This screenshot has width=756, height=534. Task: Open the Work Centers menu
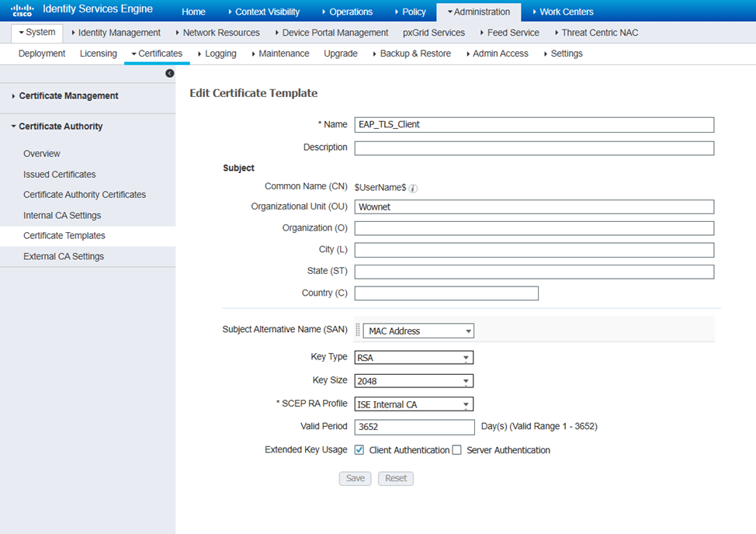[564, 12]
